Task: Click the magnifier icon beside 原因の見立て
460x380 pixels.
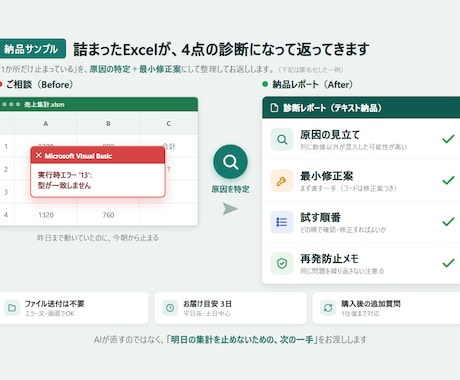Action: (x=282, y=139)
